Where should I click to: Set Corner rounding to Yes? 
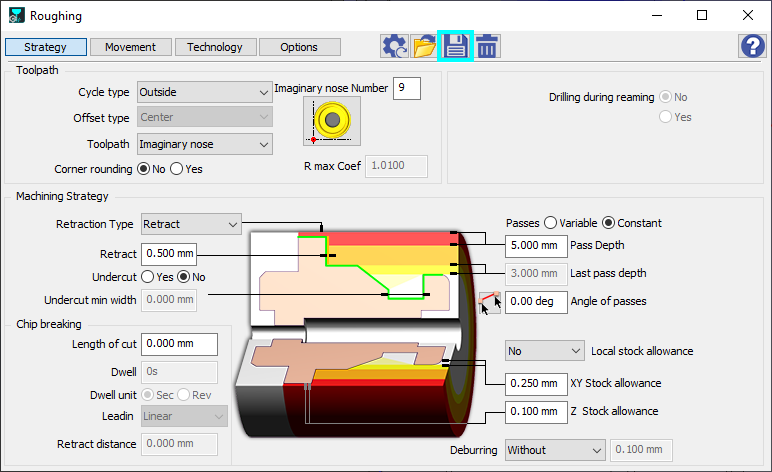[x=177, y=169]
